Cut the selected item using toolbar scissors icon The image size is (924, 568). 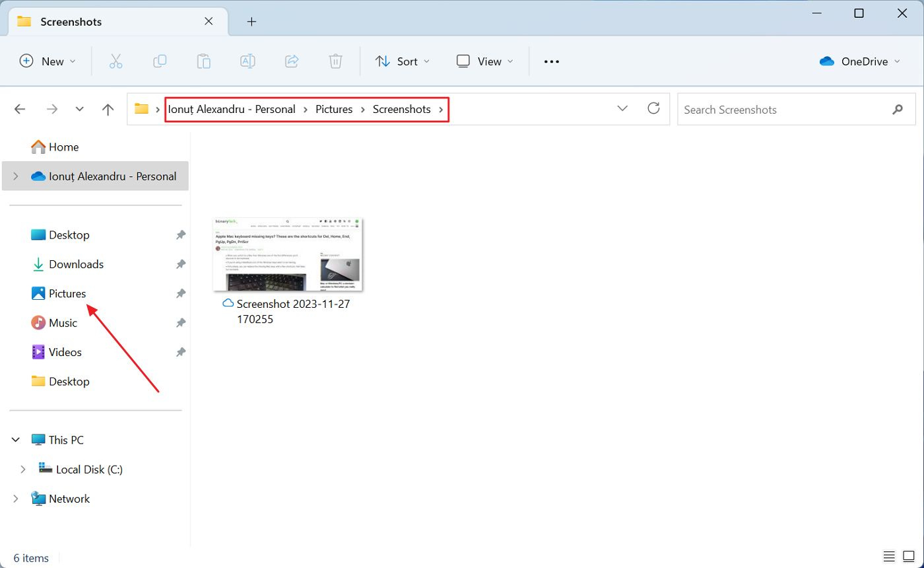click(116, 61)
